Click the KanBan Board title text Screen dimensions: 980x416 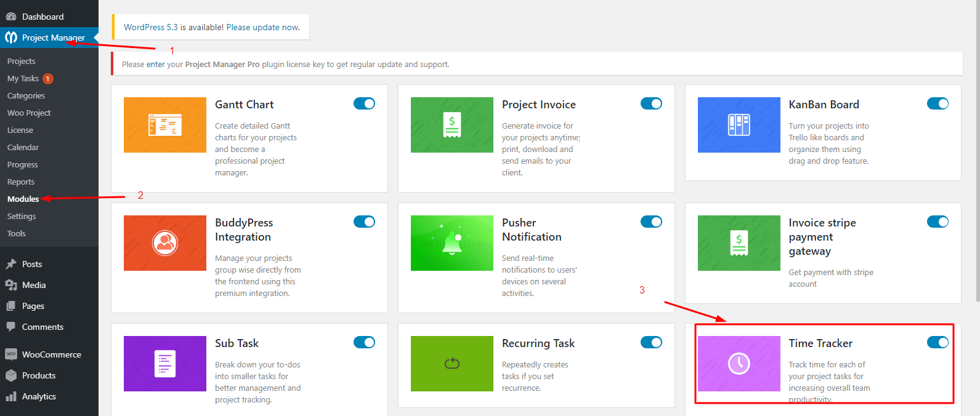824,105
